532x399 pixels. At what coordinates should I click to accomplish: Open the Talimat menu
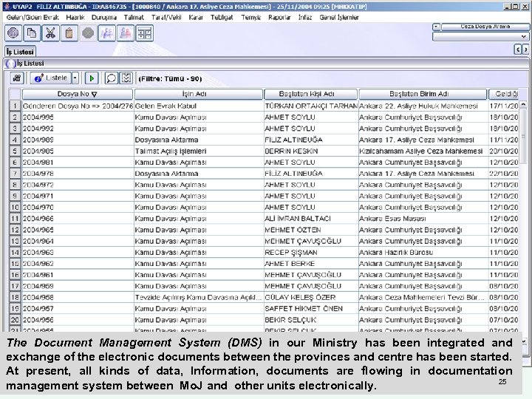coord(134,17)
